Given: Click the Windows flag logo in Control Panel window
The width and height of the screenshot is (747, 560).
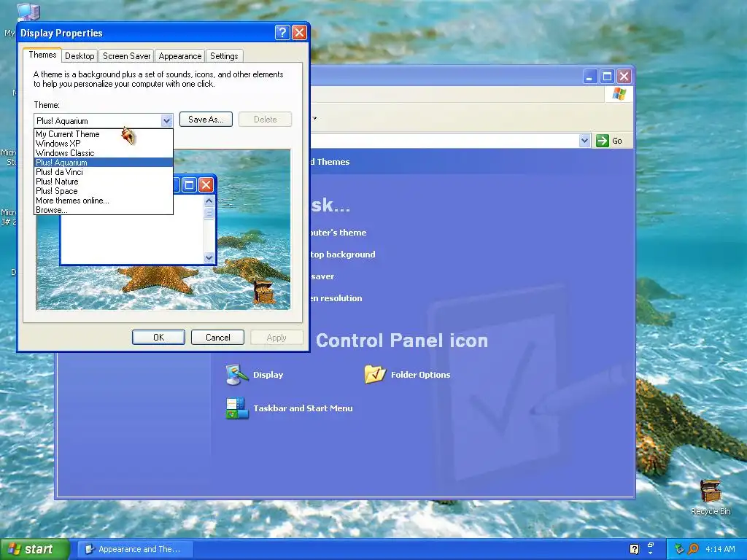Looking at the screenshot, I should click(619, 93).
